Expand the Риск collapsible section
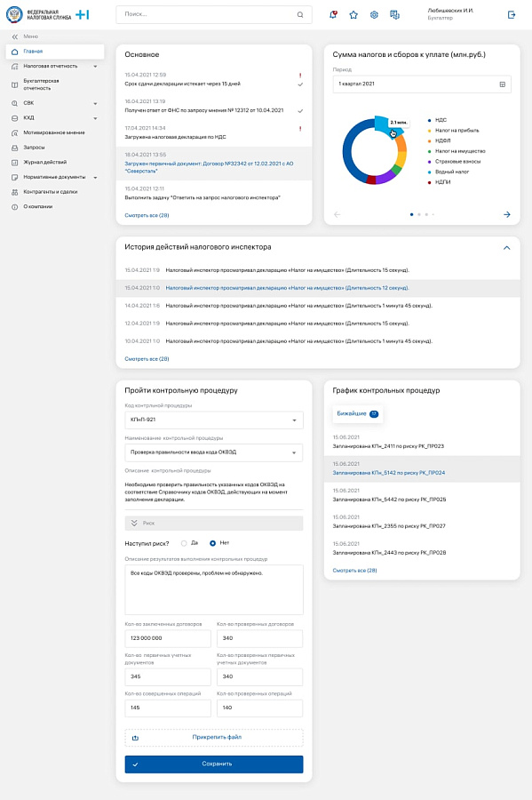 (214, 523)
